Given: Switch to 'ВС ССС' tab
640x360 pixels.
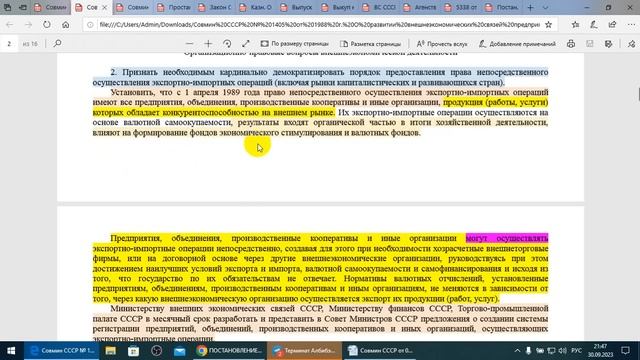Looking at the screenshot, I should tap(379, 7).
